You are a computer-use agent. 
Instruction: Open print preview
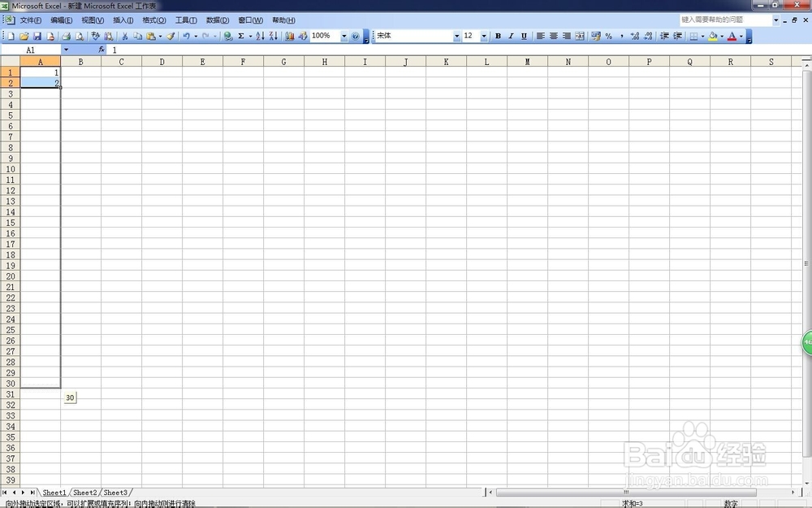[79, 36]
